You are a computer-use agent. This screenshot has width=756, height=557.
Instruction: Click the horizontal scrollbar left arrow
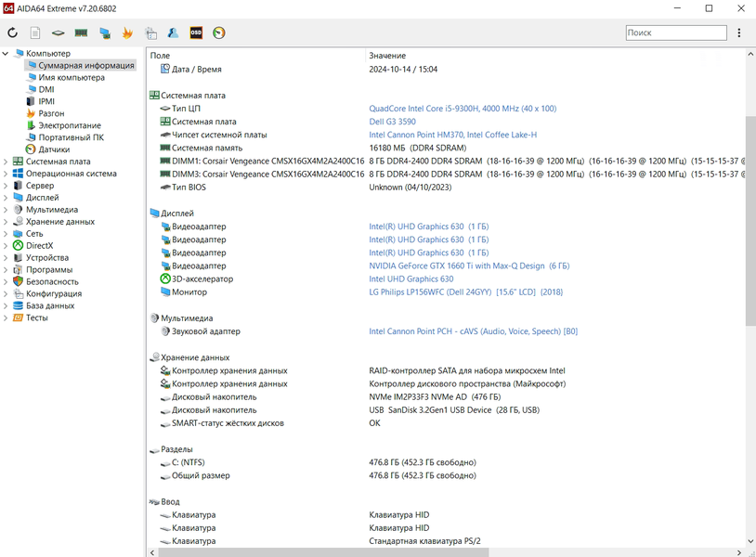[152, 552]
